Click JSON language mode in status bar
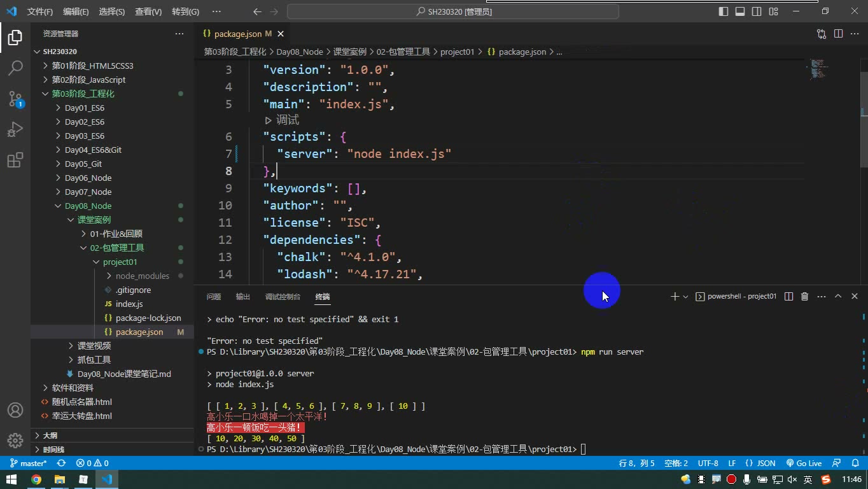Screen dimensions: 868x489 pos(760,464)
